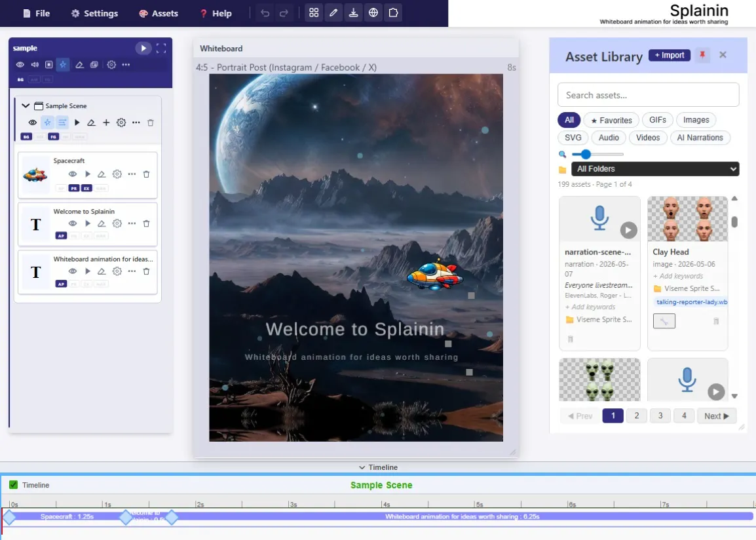Image resolution: width=756 pixels, height=540 pixels.
Task: Open sample project more options ellipsis
Action: [126, 65]
